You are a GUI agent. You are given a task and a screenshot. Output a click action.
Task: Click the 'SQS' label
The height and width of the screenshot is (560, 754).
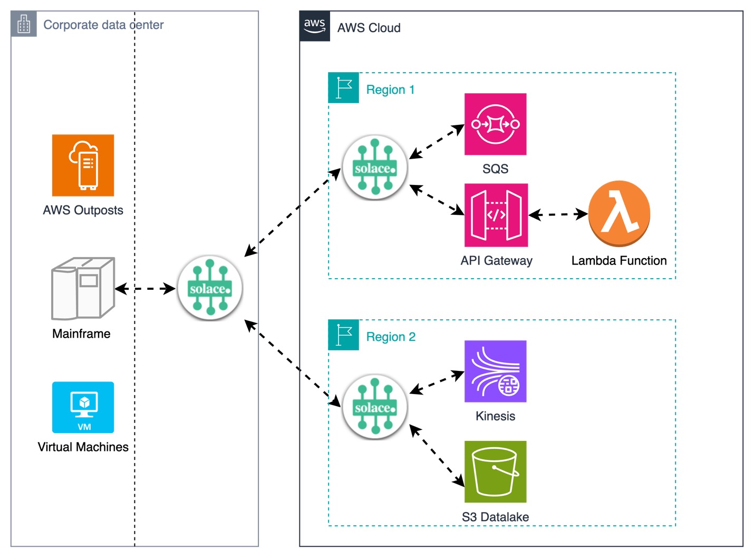coord(495,169)
